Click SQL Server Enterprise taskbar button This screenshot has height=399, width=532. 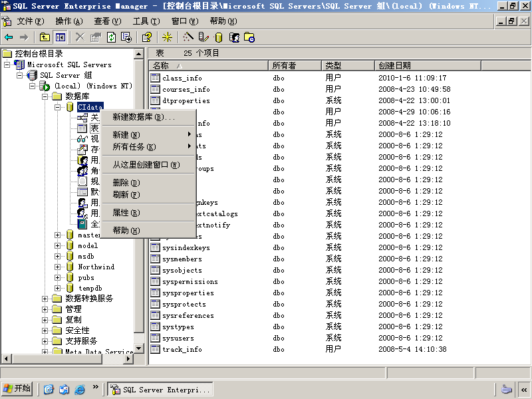[160, 389]
